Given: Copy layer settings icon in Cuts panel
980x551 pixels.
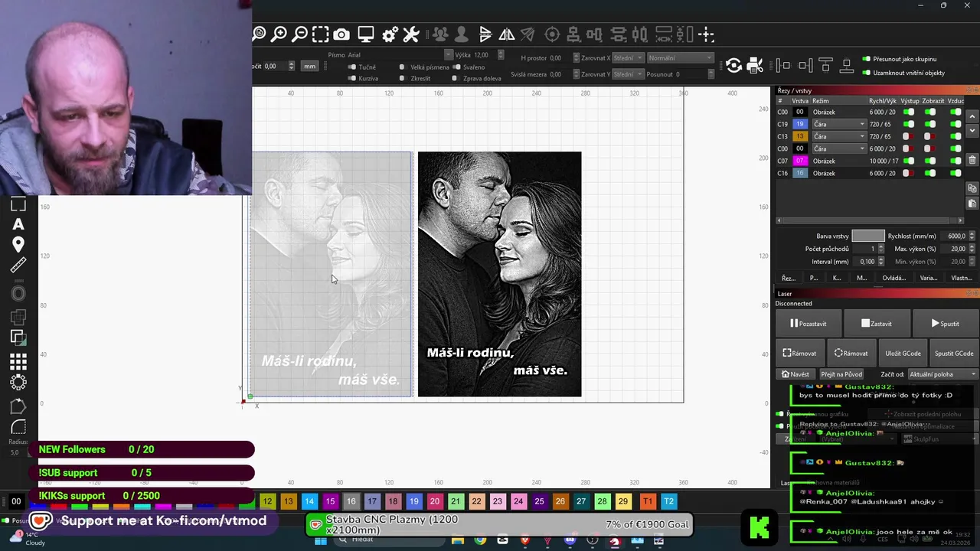Looking at the screenshot, I should [972, 188].
